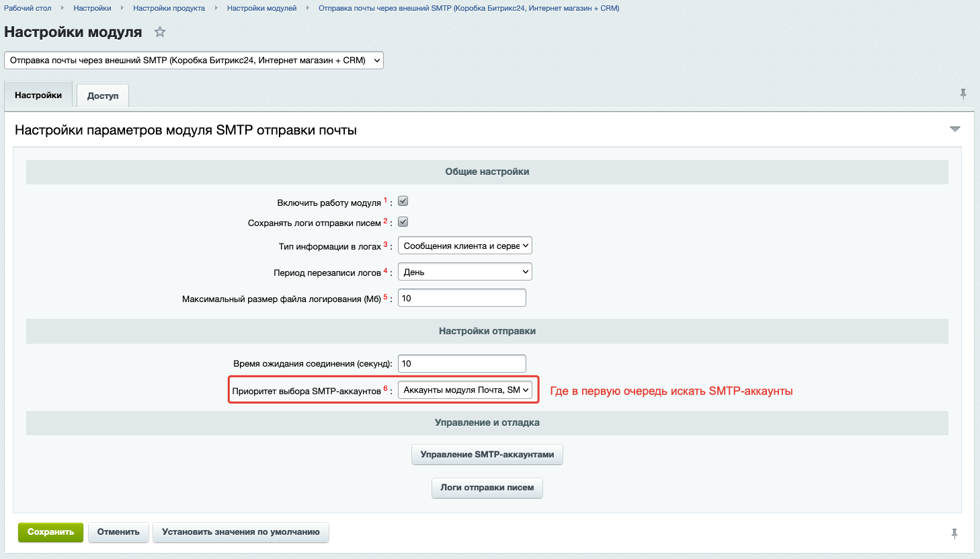
Task: Click breadcrumb arrow after "Рабочий стол"
Action: point(63,8)
